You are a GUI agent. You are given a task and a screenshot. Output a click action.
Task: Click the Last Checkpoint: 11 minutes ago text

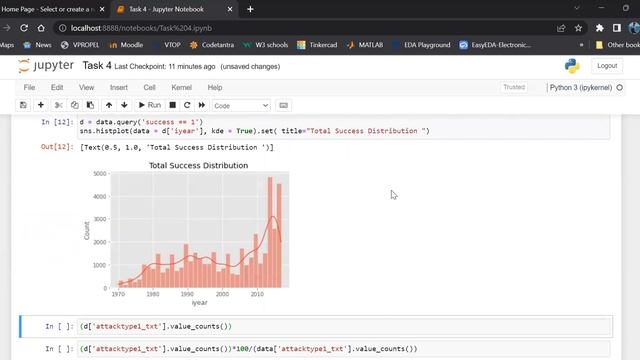point(164,67)
